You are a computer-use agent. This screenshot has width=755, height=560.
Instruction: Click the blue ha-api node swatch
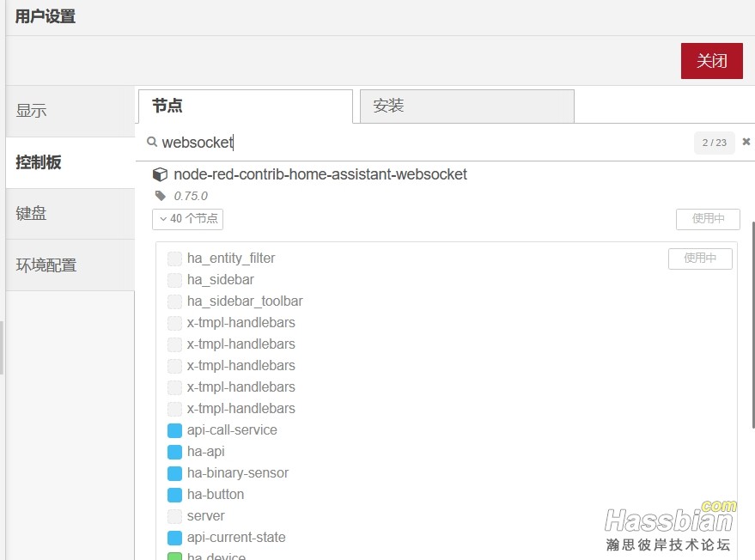point(174,452)
